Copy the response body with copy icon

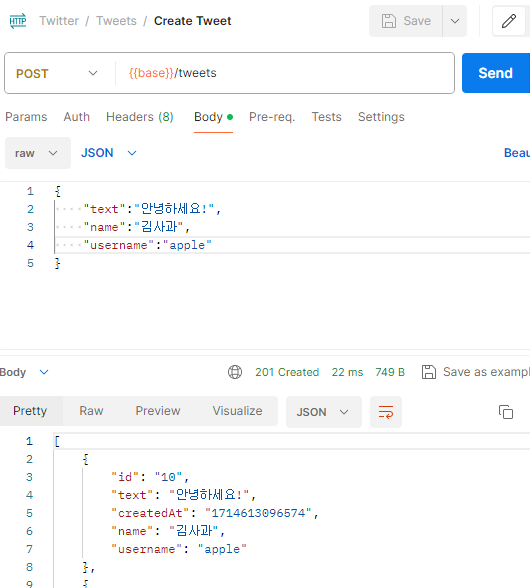click(506, 412)
